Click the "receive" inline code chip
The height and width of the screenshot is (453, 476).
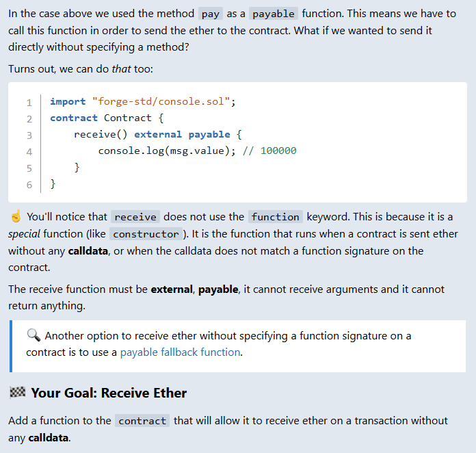pyautogui.click(x=136, y=217)
